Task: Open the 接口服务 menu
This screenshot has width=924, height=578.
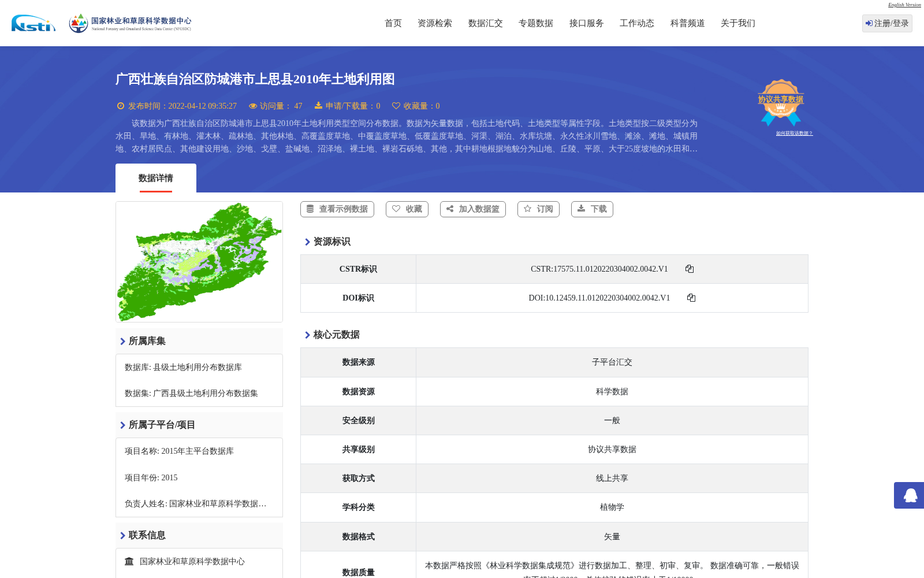Action: click(x=587, y=23)
